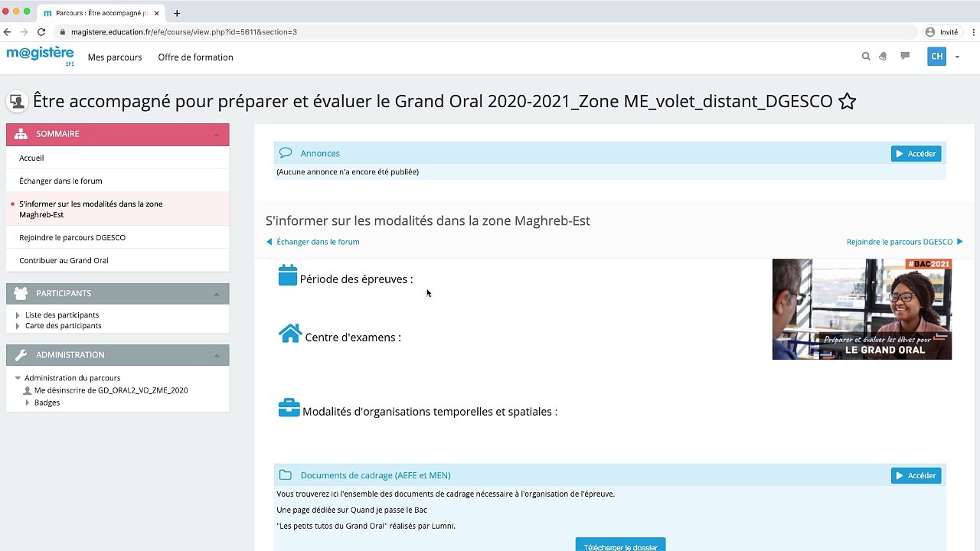Open Offre de formation menu
This screenshot has height=551, width=980.
[195, 57]
